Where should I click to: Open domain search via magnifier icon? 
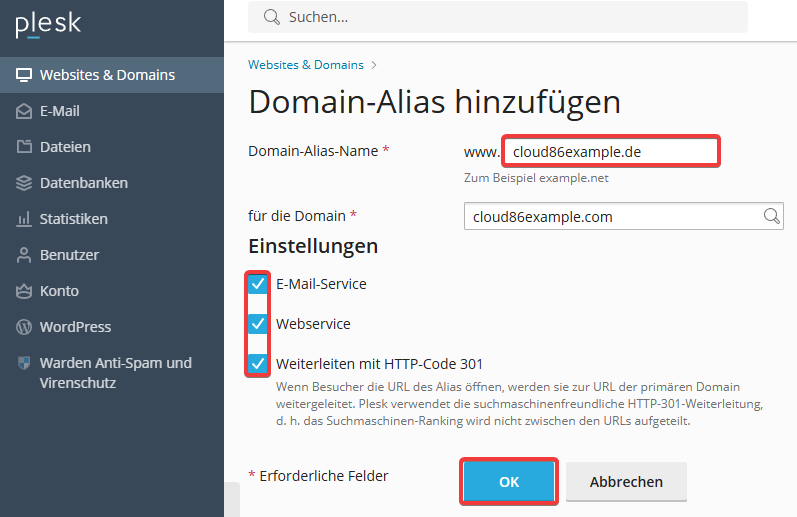coord(772,216)
